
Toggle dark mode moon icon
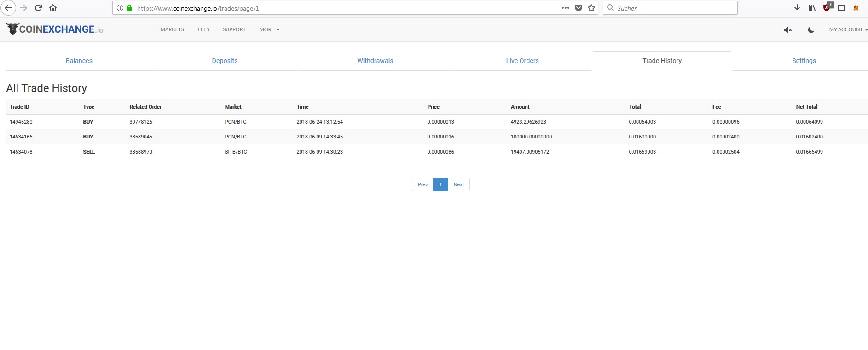[811, 30]
